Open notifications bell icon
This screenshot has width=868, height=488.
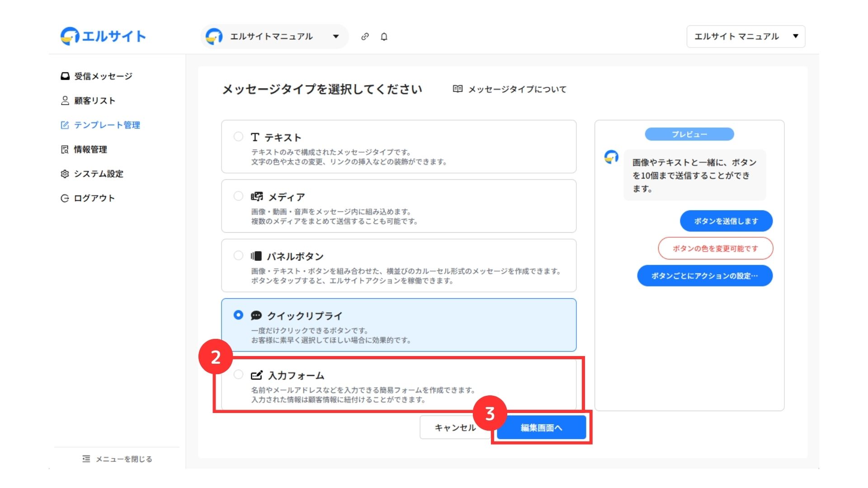[384, 37]
